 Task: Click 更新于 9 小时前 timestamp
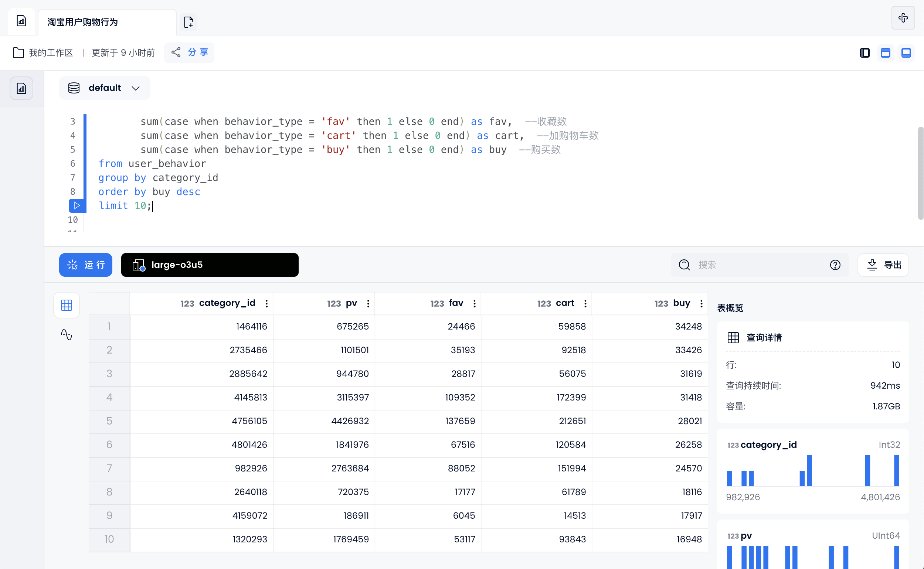coord(123,52)
